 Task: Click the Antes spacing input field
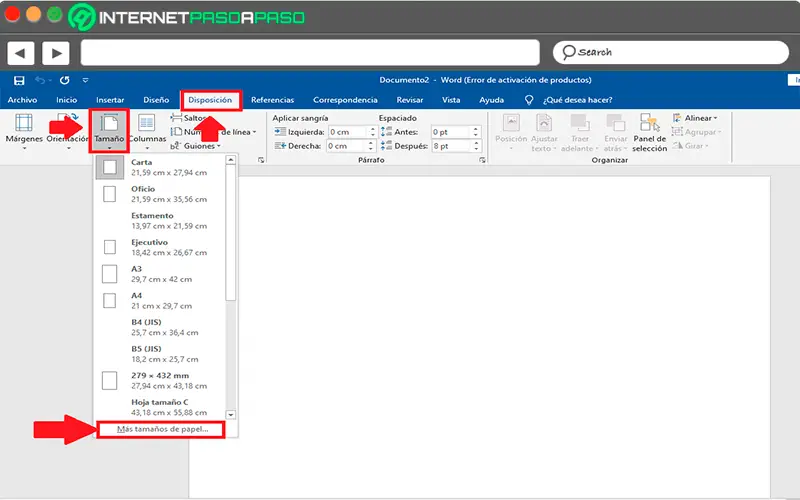click(x=451, y=132)
